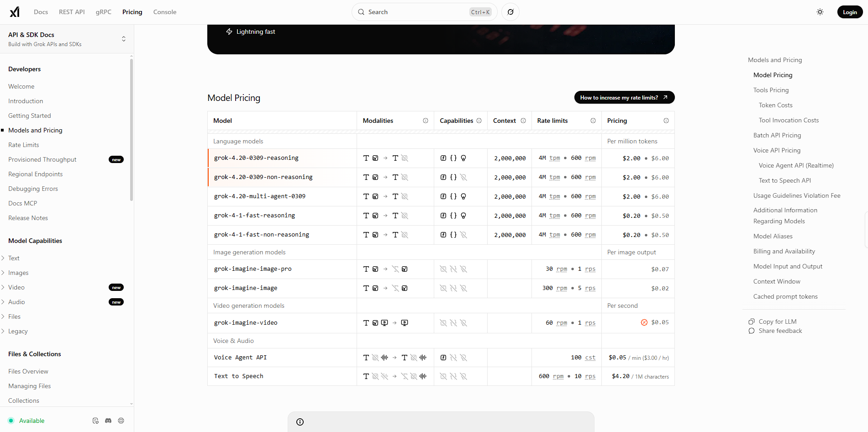Viewport: 868px width, 432px height.
Task: Click the info icon in the gray callout box
Action: [x=300, y=422]
